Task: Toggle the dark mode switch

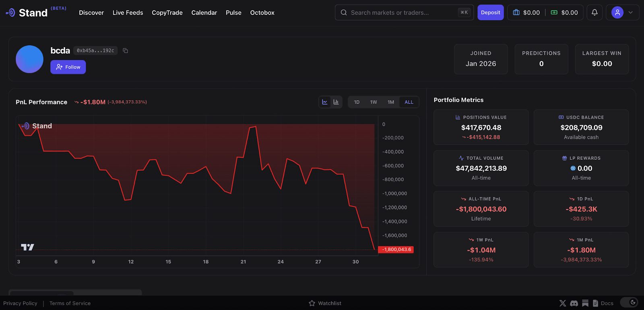Action: (629, 302)
